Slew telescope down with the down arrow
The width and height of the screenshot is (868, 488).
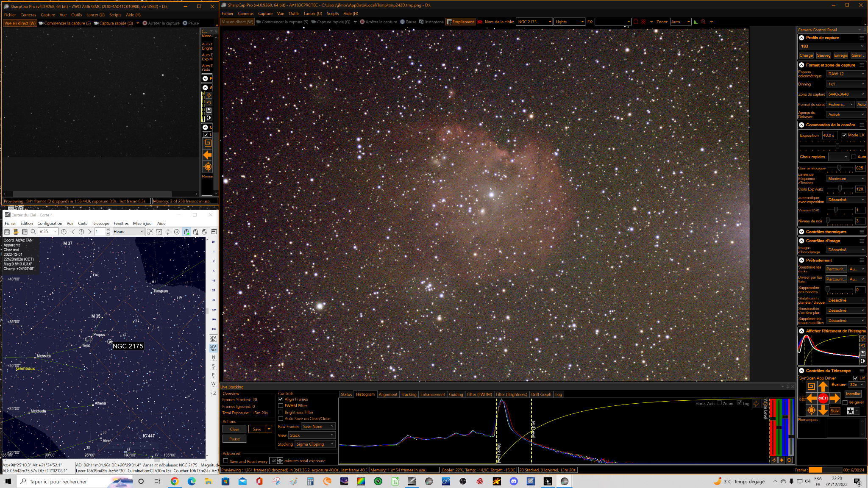coord(823,410)
